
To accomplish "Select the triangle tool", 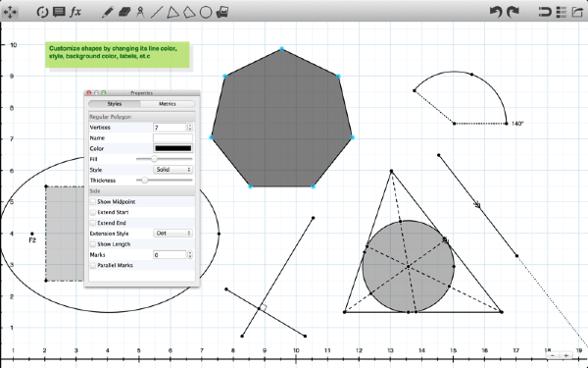I will pyautogui.click(x=172, y=12).
